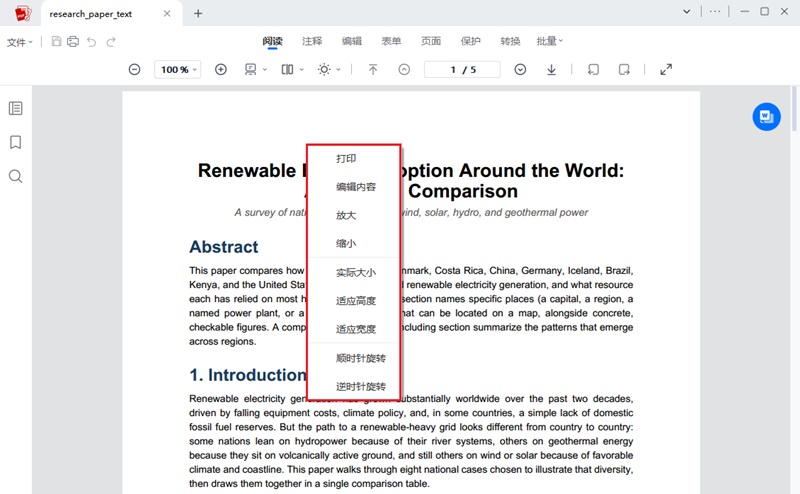This screenshot has width=800, height=494.
Task: Open the thumbnails panel in the left sidebar
Action: [16, 108]
